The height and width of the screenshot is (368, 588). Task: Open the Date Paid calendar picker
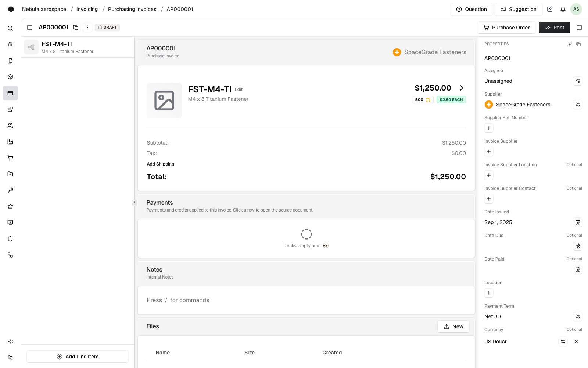point(578,269)
